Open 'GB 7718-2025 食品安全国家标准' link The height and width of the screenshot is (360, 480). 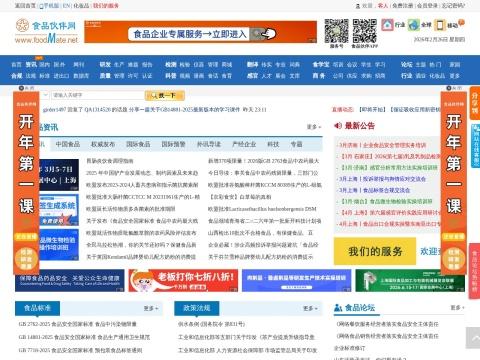80,350
